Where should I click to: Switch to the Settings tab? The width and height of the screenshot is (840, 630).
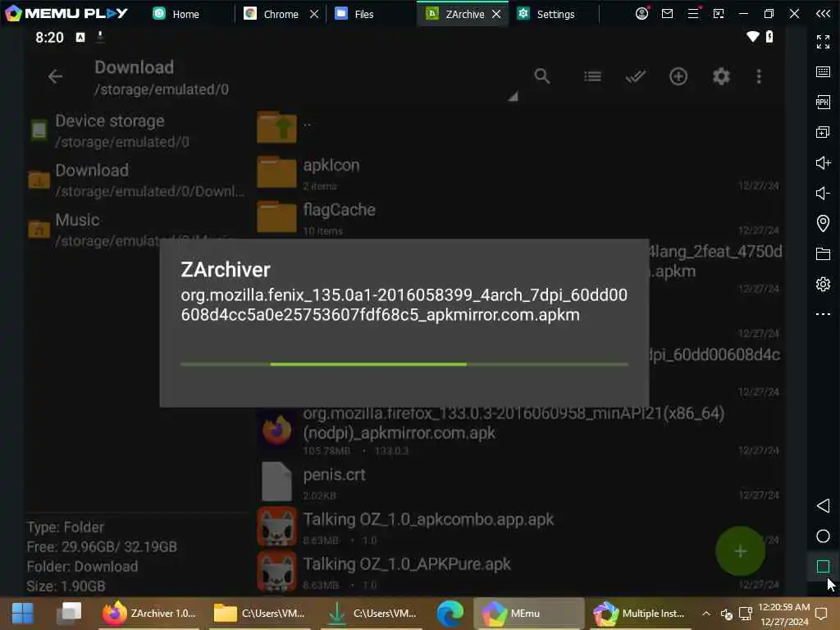[x=546, y=14]
